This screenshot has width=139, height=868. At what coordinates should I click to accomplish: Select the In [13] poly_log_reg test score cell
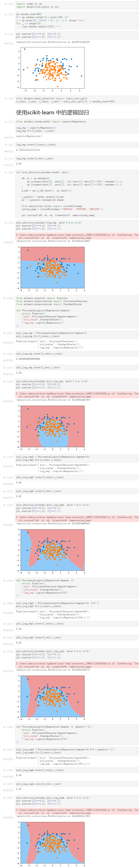[x=77, y=368]
